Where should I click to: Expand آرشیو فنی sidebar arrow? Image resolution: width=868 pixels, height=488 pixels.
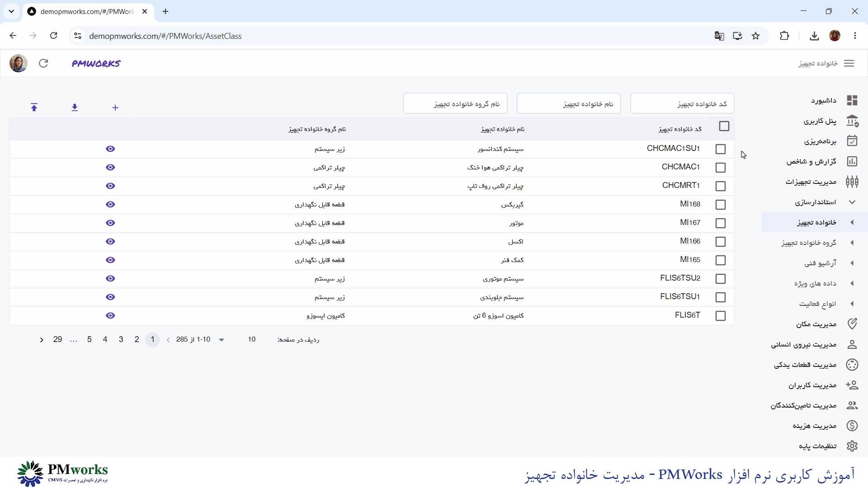tap(852, 263)
